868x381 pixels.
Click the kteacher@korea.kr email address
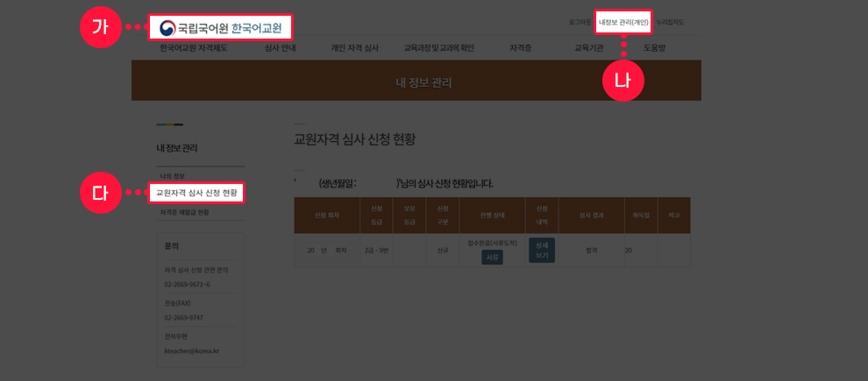click(191, 350)
